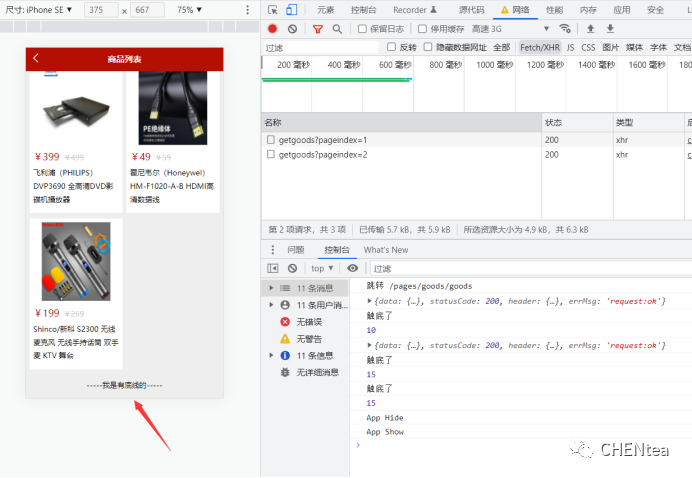The height and width of the screenshot is (478, 692).
Task: Select the verbose '无详细消息' bug icon
Action: pos(285,372)
